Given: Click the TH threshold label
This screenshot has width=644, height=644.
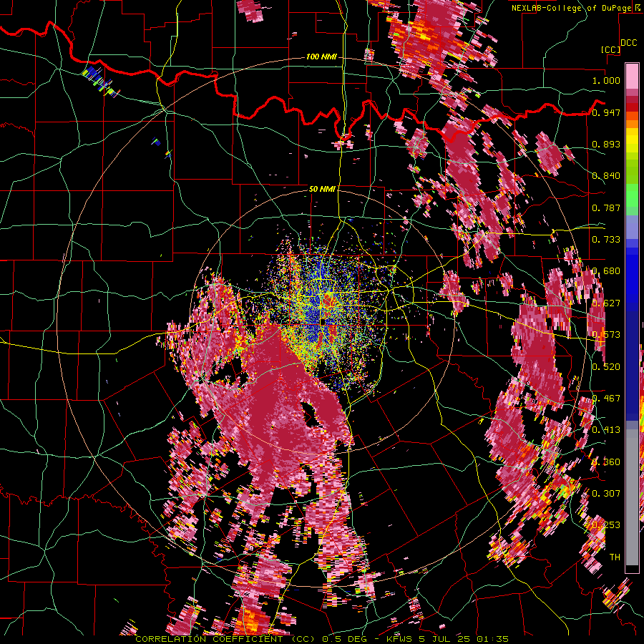Looking at the screenshot, I should tap(615, 557).
